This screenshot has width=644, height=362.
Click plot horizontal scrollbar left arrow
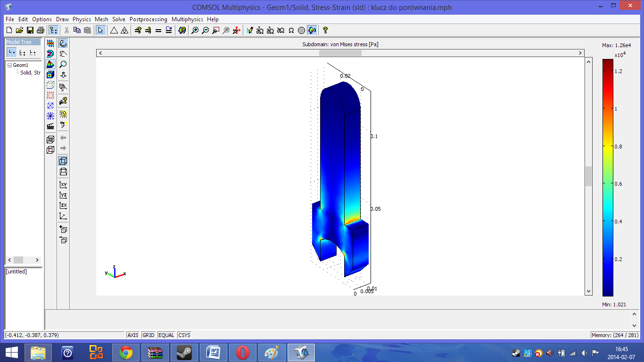pos(100,53)
